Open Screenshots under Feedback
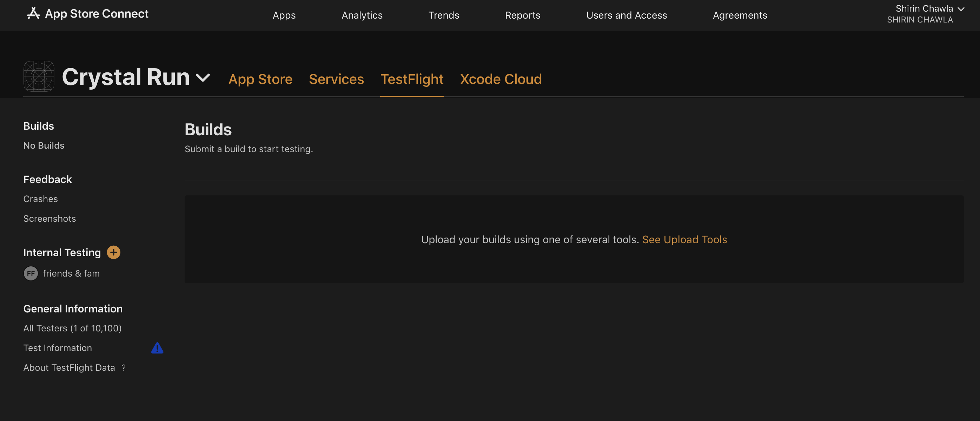This screenshot has width=980, height=421. 49,218
